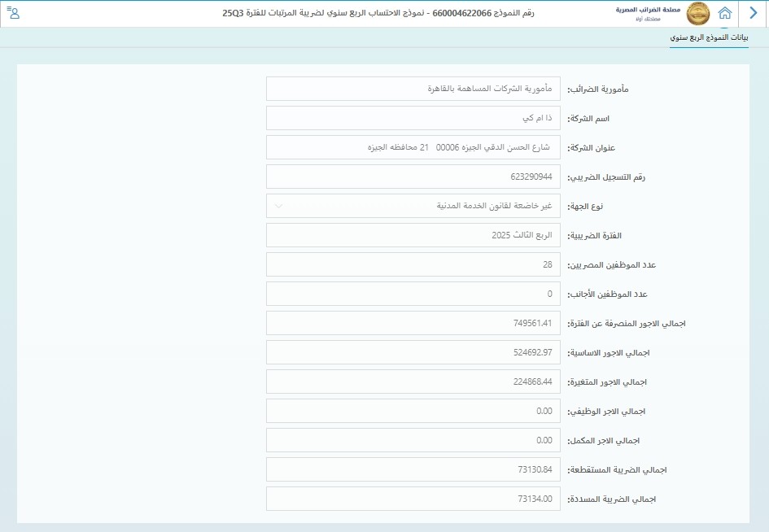The image size is (769, 532).
Task: Click the اجمالي الاجر المكمل field
Action: pyautogui.click(x=413, y=440)
